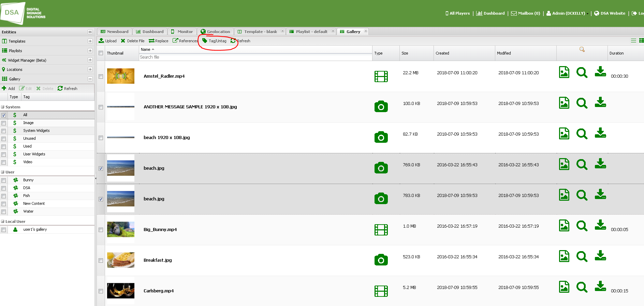Switch to the Newsboard tab
The width and height of the screenshot is (644, 306).
(115, 32)
